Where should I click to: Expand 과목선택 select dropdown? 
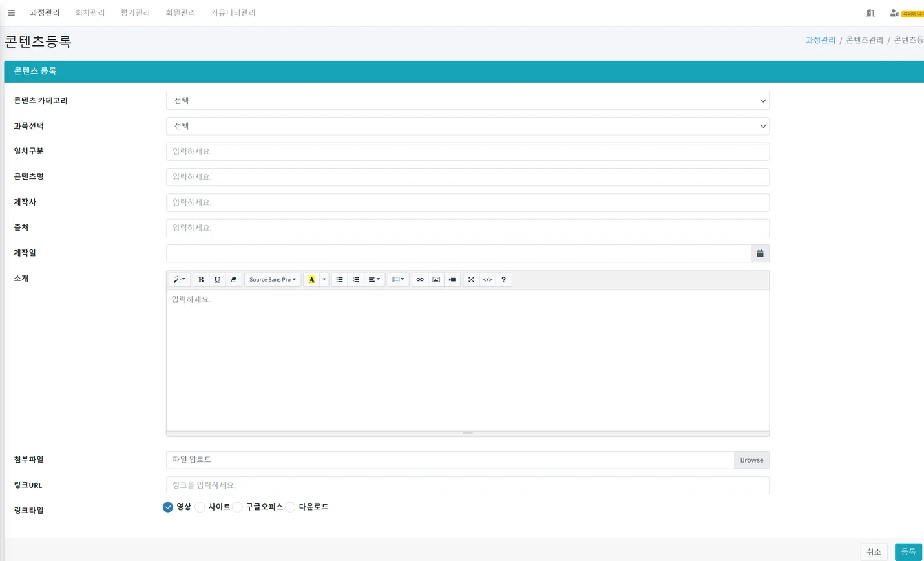tap(468, 126)
